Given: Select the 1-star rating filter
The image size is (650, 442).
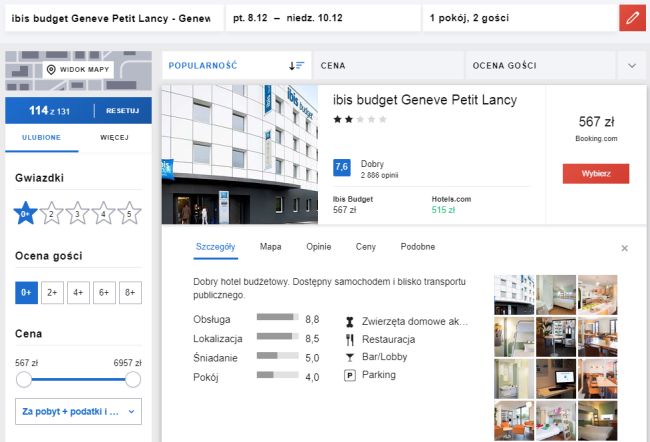Looking at the screenshot, I should [26, 212].
